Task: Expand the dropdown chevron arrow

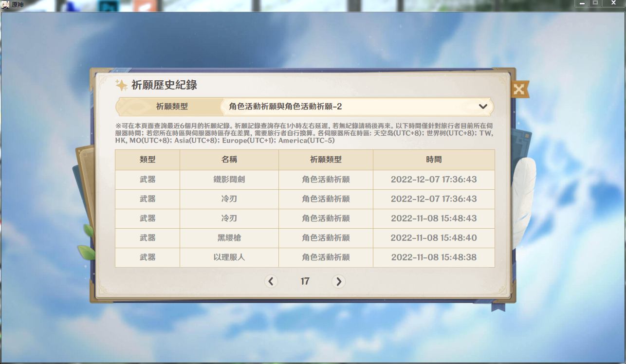Action: [483, 107]
